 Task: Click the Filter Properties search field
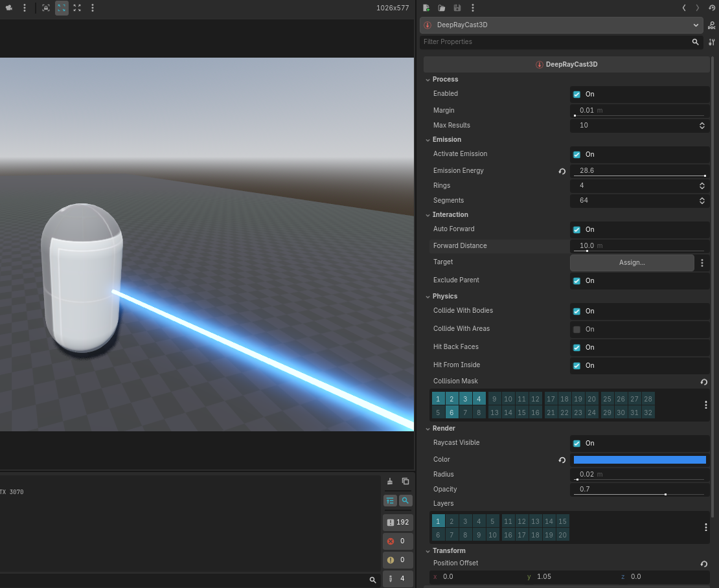pyautogui.click(x=557, y=41)
